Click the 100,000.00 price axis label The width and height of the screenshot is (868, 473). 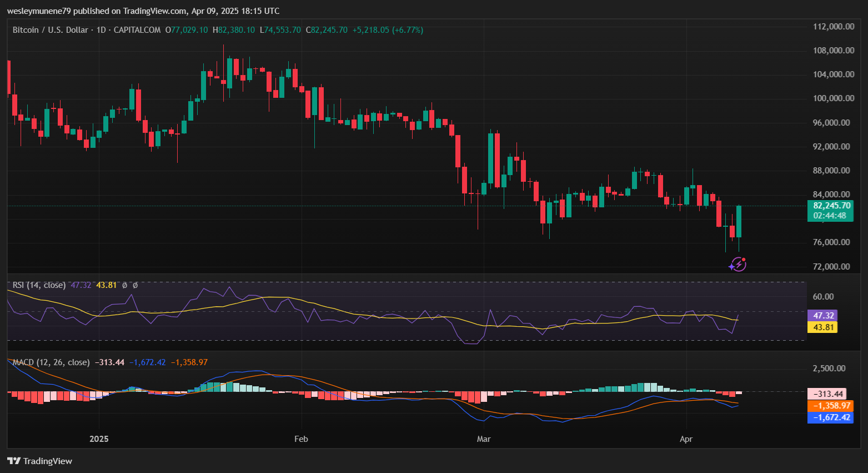tap(834, 98)
